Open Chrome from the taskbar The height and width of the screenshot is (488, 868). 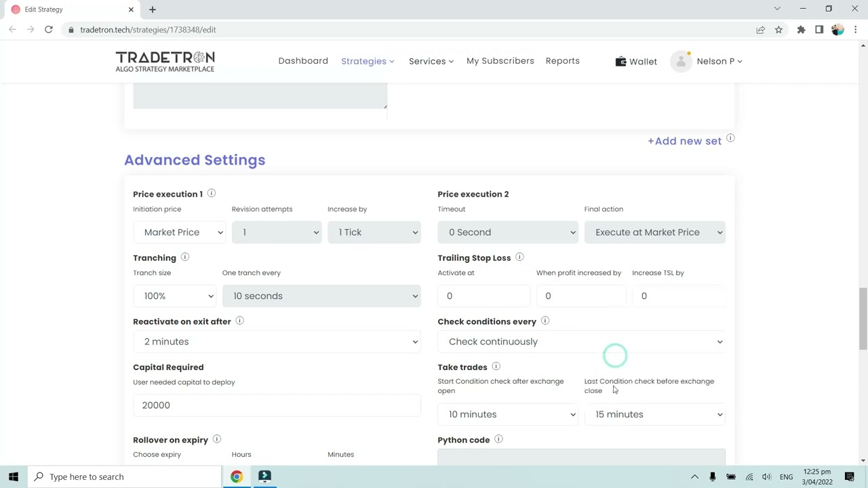tap(236, 476)
